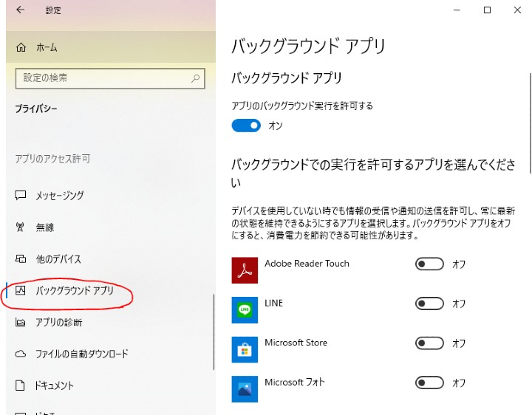The height and width of the screenshot is (415, 532).
Task: Select ドキュメント in the sidebar
Action: click(x=111, y=385)
